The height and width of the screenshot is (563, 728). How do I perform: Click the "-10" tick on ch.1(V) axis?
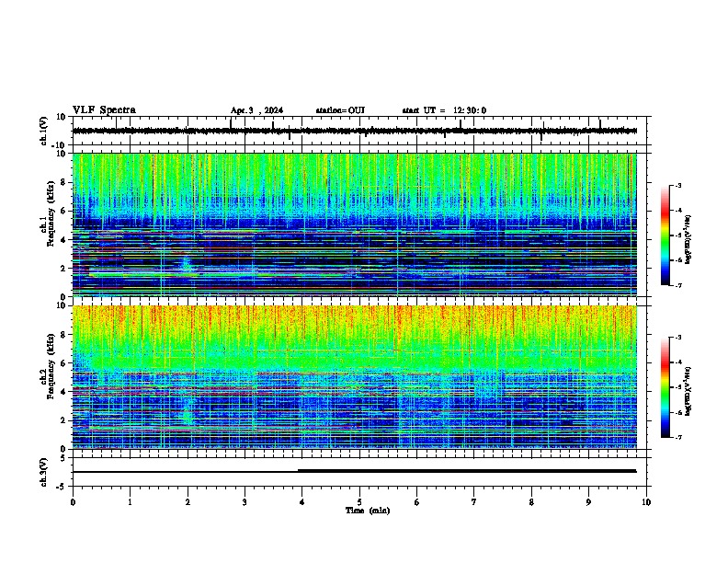[60, 145]
